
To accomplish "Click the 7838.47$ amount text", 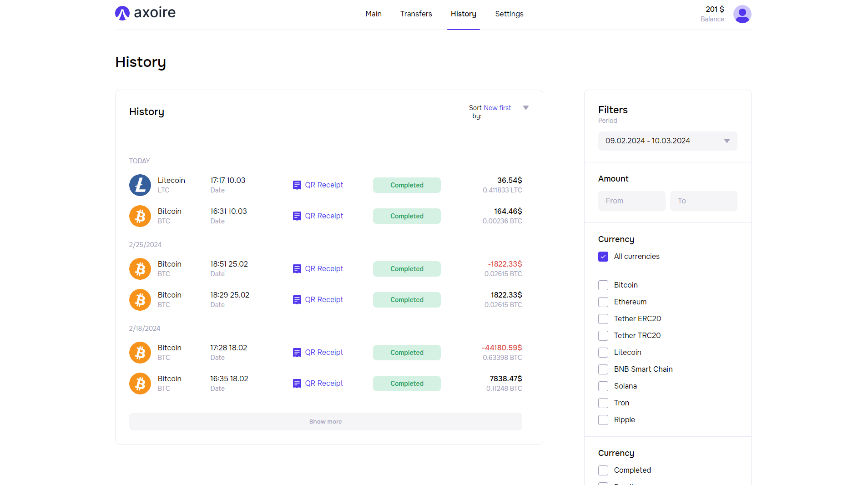I will tap(506, 379).
